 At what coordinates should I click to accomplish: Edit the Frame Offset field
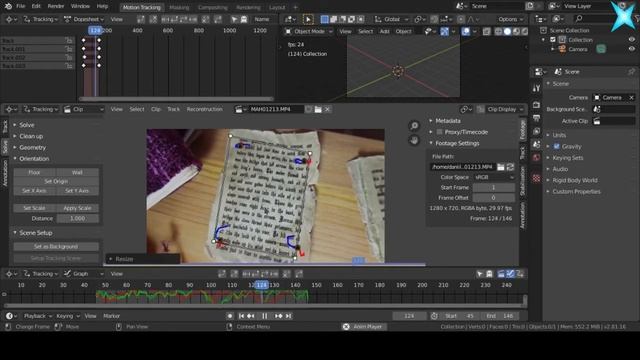pyautogui.click(x=493, y=198)
